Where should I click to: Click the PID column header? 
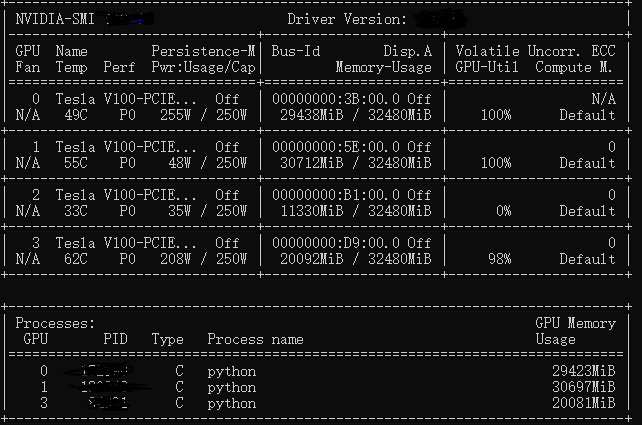115,339
